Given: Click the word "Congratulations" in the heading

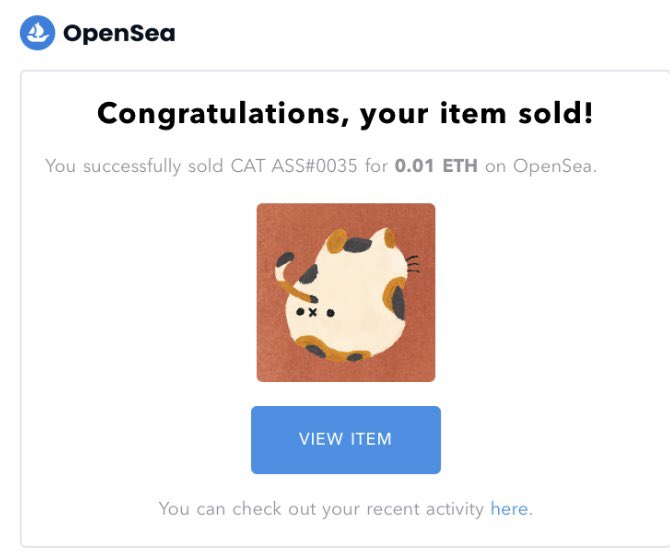Looking at the screenshot, I should pos(219,114).
